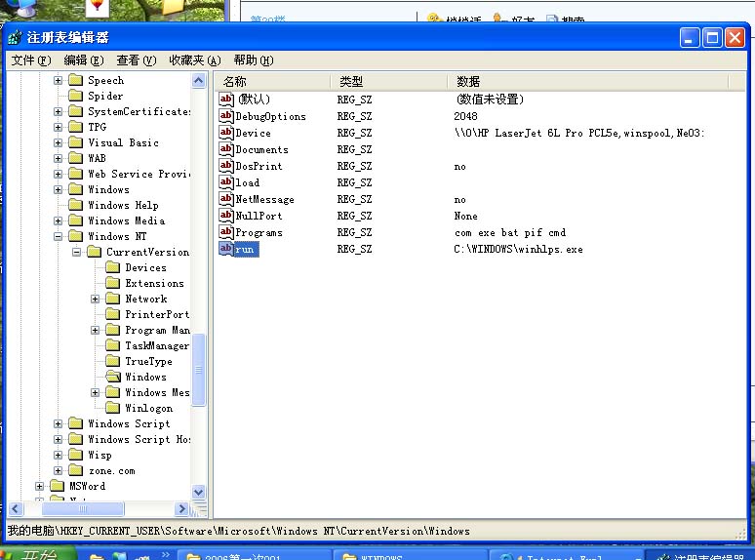The image size is (755, 560).
Task: Collapse the Windows NT key
Action: (x=58, y=236)
